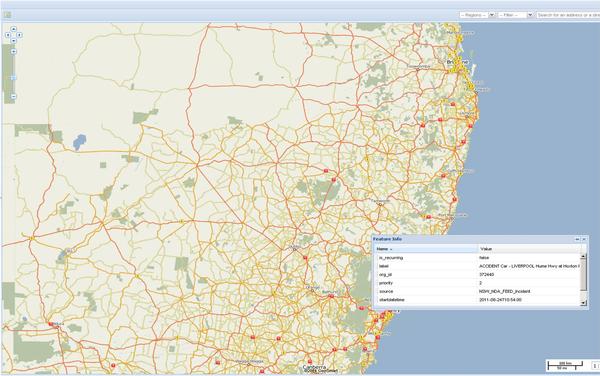Focus the address search field
This screenshot has width=600, height=376.
pyautogui.click(x=568, y=15)
